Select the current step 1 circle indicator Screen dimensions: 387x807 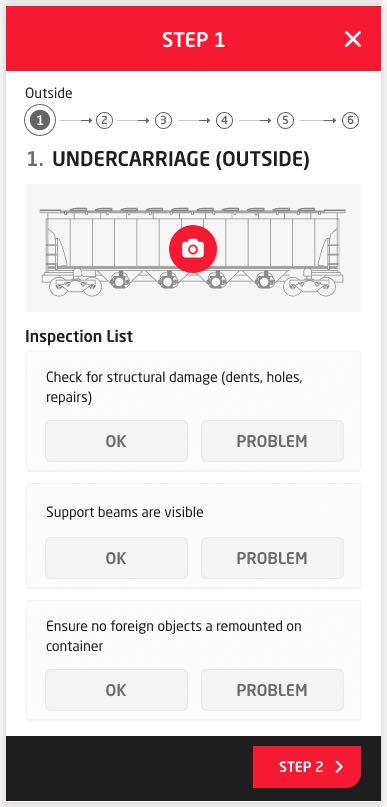click(40, 121)
